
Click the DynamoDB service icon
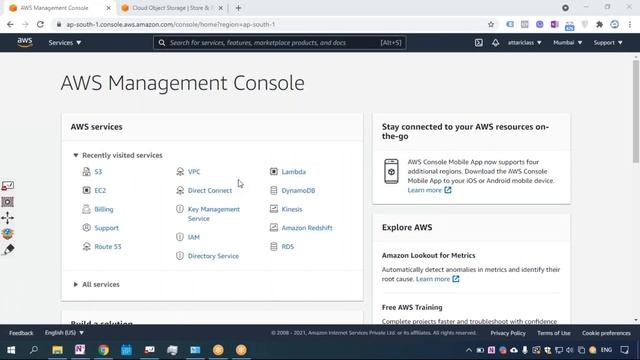click(274, 190)
